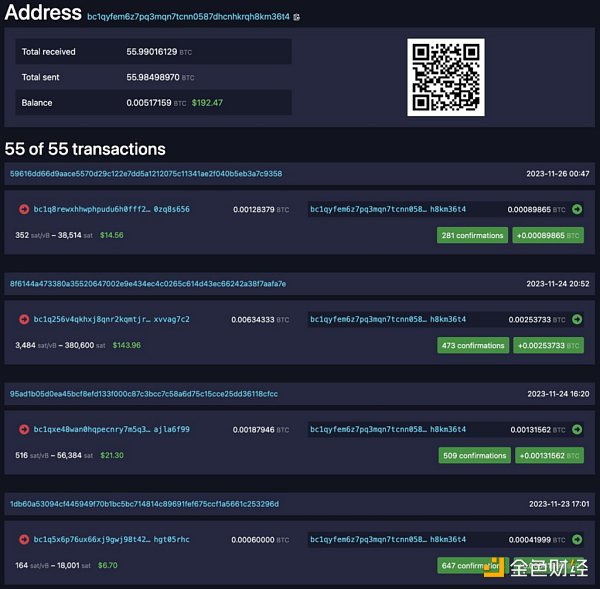Open sender address bc1q8rewxhhwphpudu6h0fff2
Viewport: 600px width, 589px height.
click(x=111, y=209)
